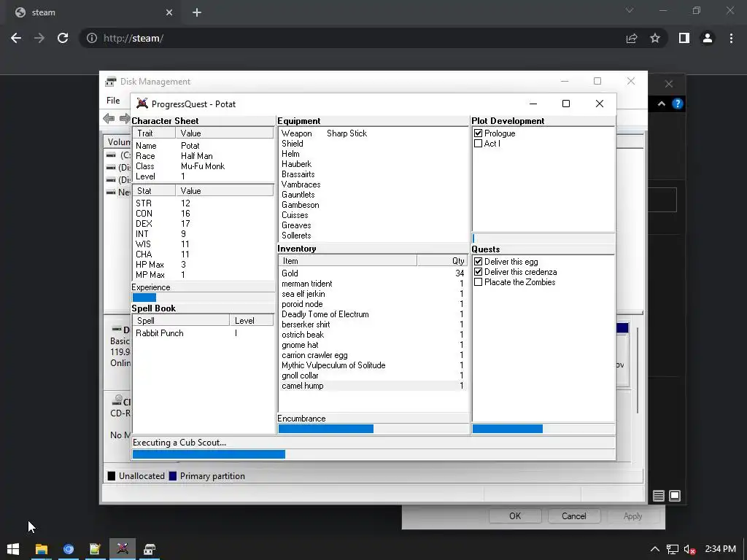Click the ProgressQuest crossed-swords title bar icon
The height and width of the screenshot is (560, 747).
pyautogui.click(x=142, y=104)
